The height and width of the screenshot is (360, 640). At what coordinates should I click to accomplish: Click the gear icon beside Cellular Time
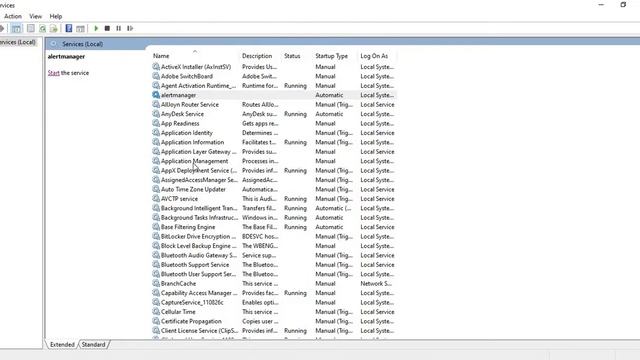(x=156, y=311)
